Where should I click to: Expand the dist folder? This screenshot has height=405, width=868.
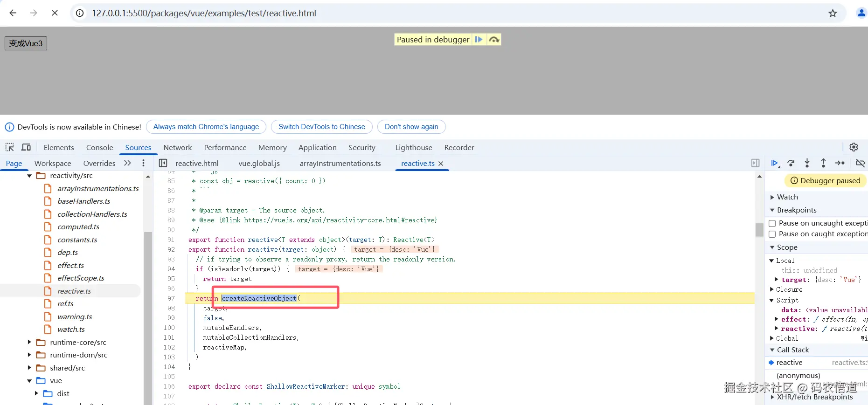pyautogui.click(x=36, y=393)
